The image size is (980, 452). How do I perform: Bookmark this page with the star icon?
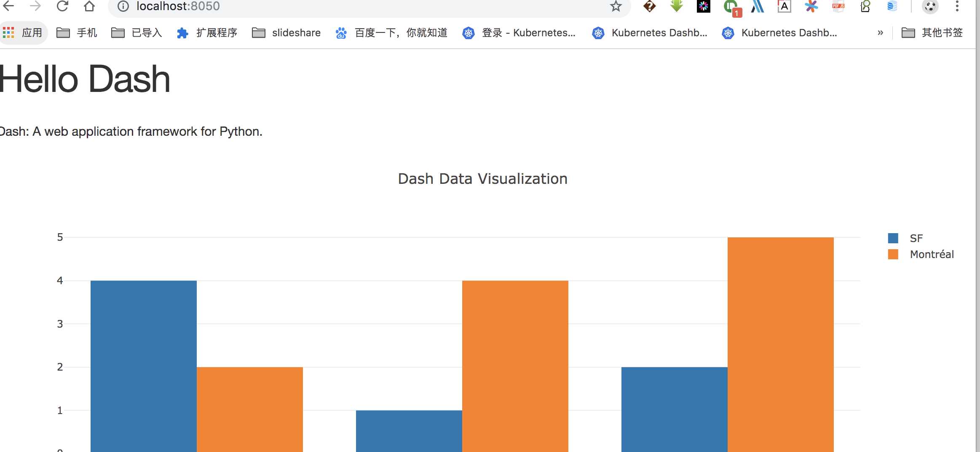(616, 6)
